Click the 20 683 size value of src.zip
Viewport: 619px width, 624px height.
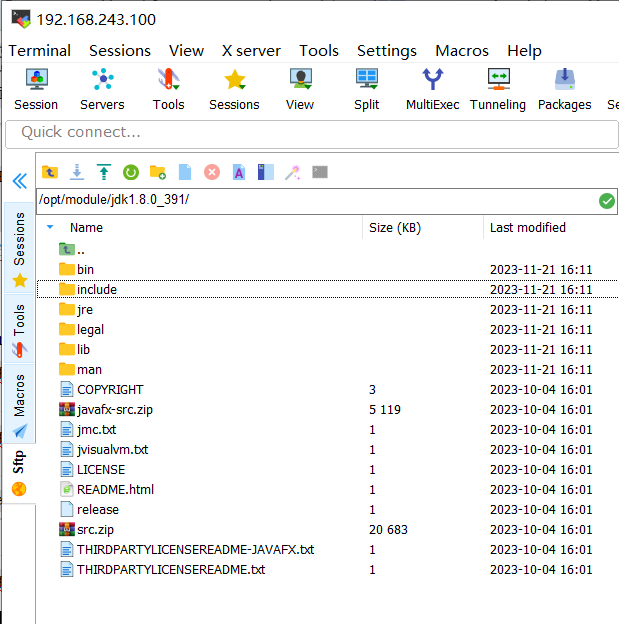(388, 530)
